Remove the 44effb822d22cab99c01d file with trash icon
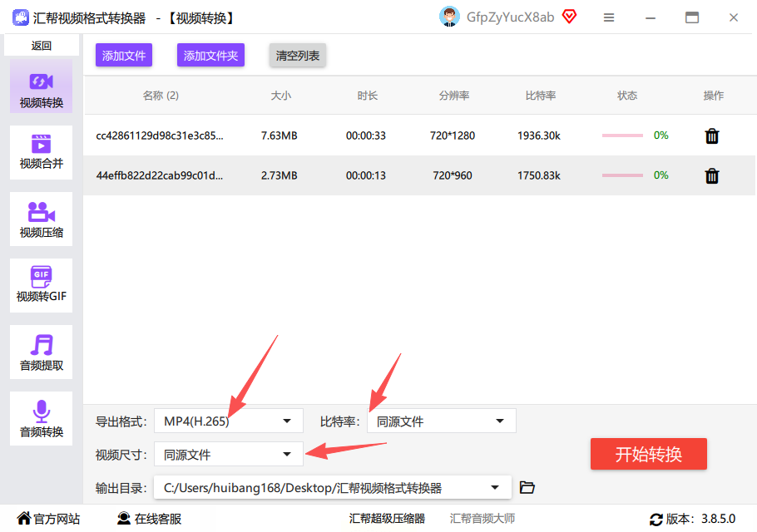The width and height of the screenshot is (757, 532). coord(712,175)
